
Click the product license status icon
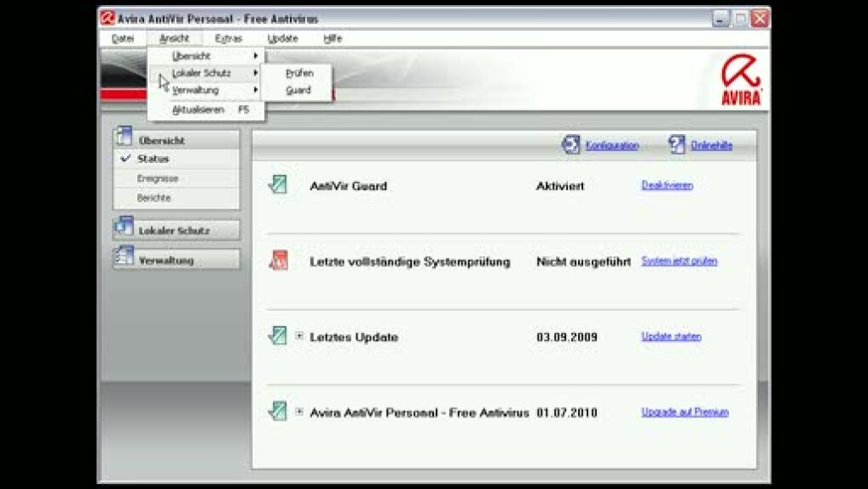click(277, 412)
